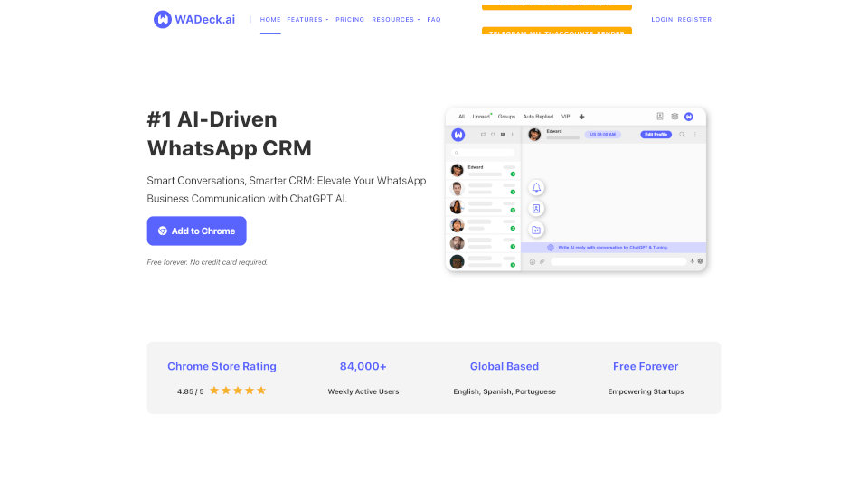The height and width of the screenshot is (480, 868).
Task: Click the 4.85 / 5 rating text
Action: pos(191,391)
